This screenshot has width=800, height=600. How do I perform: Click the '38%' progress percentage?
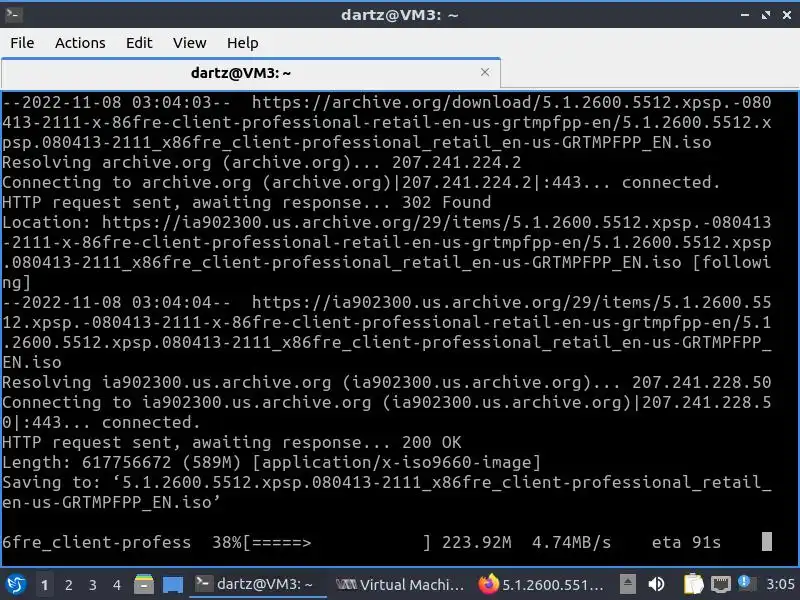[227, 542]
